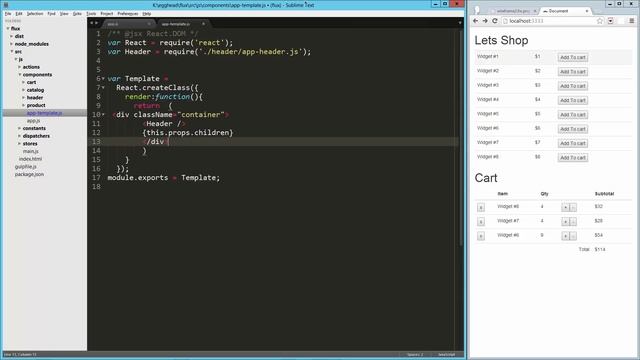Reload the localhost page in browser

(495, 21)
